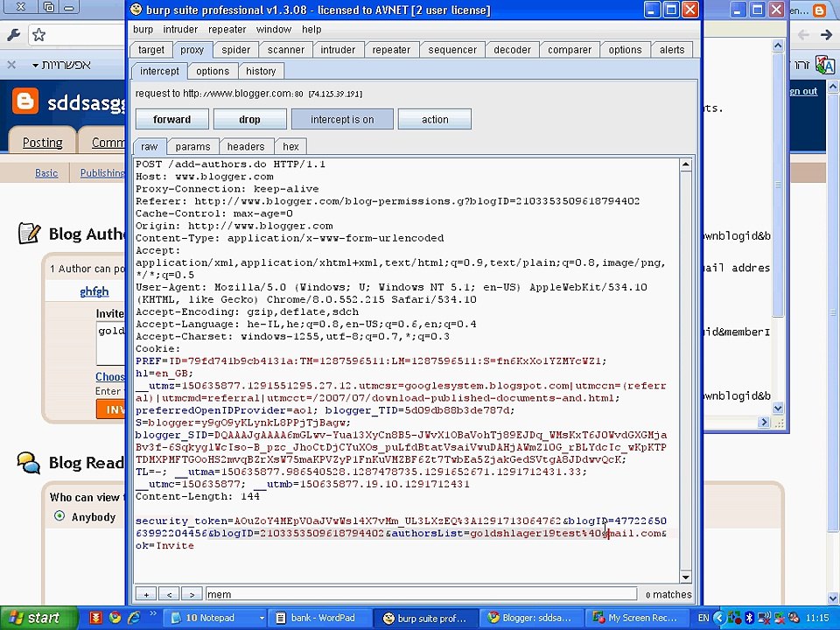
Task: Focus the search field containing 'mem'
Action: (x=421, y=594)
